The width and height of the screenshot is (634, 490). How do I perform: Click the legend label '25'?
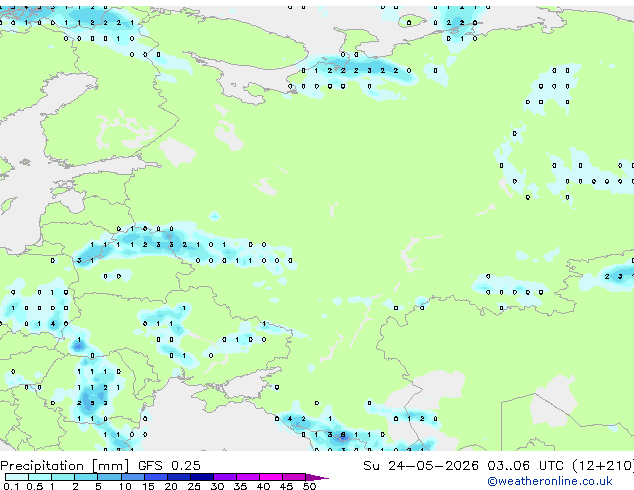tap(194, 486)
